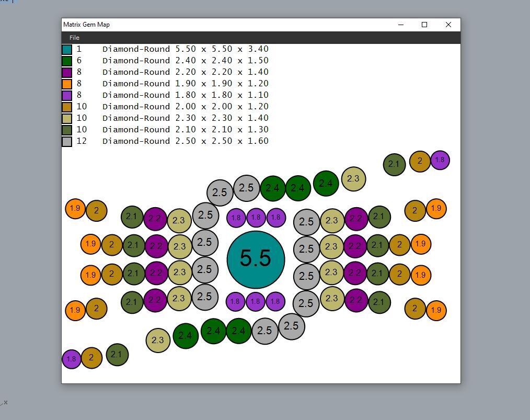Click the violet 1.8 gem in top-right corner cluster

coord(440,160)
